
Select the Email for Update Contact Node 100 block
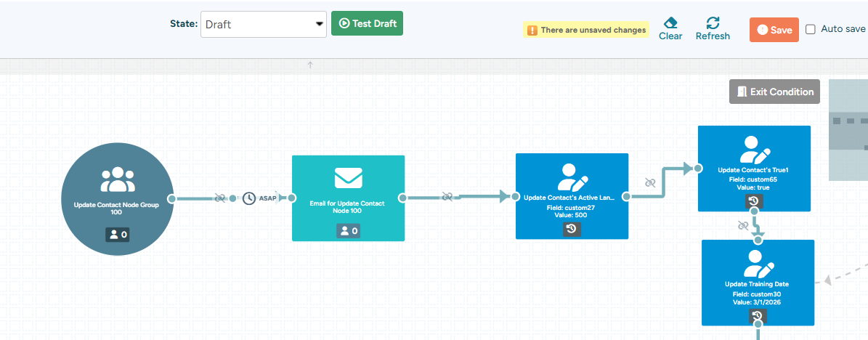pyautogui.click(x=348, y=198)
